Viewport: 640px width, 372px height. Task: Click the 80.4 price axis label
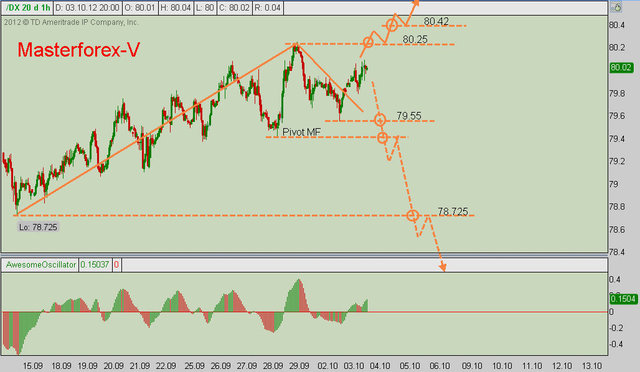pyautogui.click(x=616, y=25)
